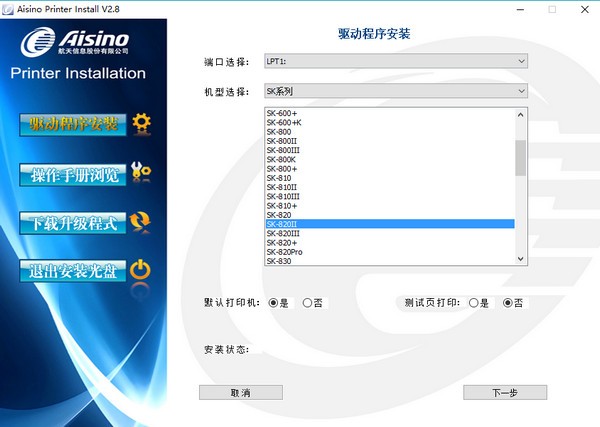
Task: Open the 驱动程序安装 menu entry
Action: coord(73,124)
